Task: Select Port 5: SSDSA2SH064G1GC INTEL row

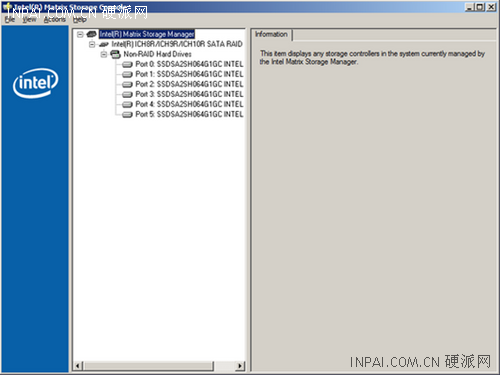Action: tap(189, 114)
